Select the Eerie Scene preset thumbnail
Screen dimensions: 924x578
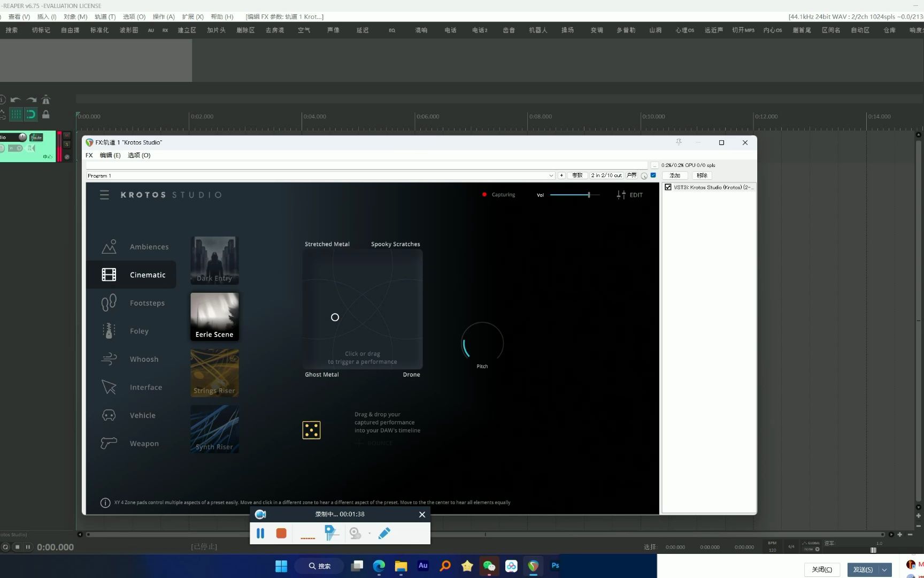pyautogui.click(x=214, y=317)
